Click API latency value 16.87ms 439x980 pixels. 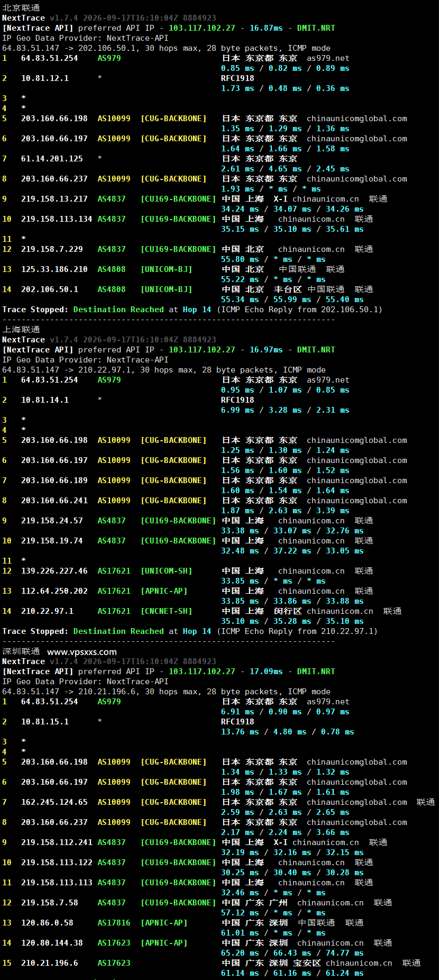266,28
